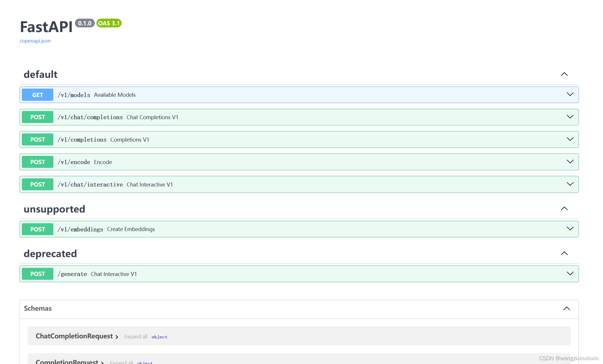Open the /openapi.json link
Screen dimensions: 603x364
35,41
